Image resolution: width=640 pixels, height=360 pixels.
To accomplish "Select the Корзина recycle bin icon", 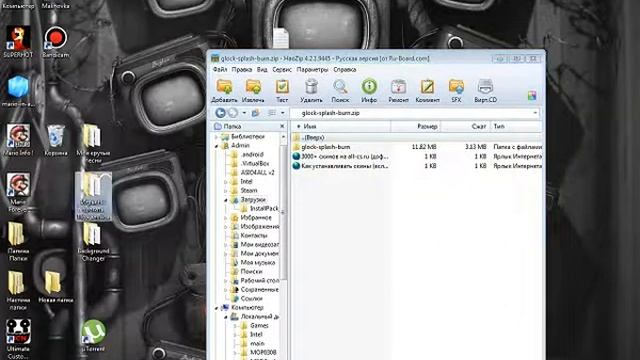I will point(56,140).
